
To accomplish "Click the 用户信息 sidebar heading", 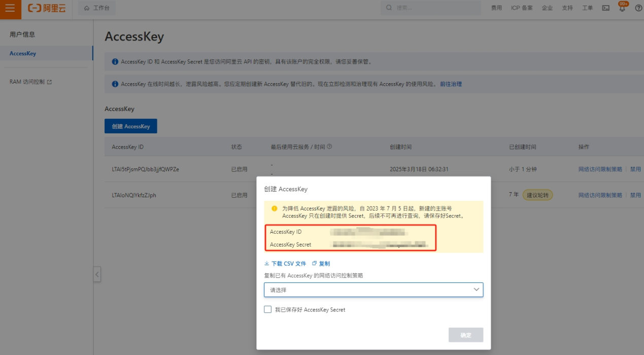I will click(22, 34).
